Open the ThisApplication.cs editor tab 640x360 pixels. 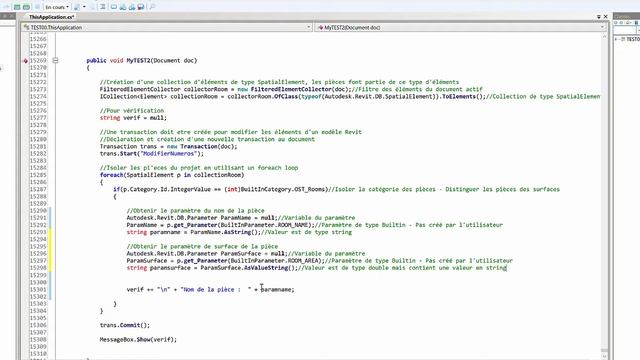[51, 17]
